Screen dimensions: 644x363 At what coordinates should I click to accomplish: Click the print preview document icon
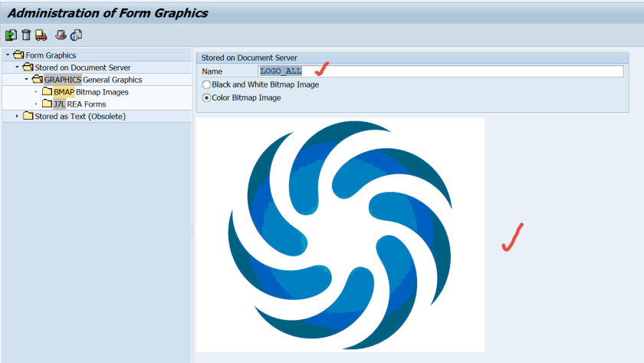click(x=77, y=35)
